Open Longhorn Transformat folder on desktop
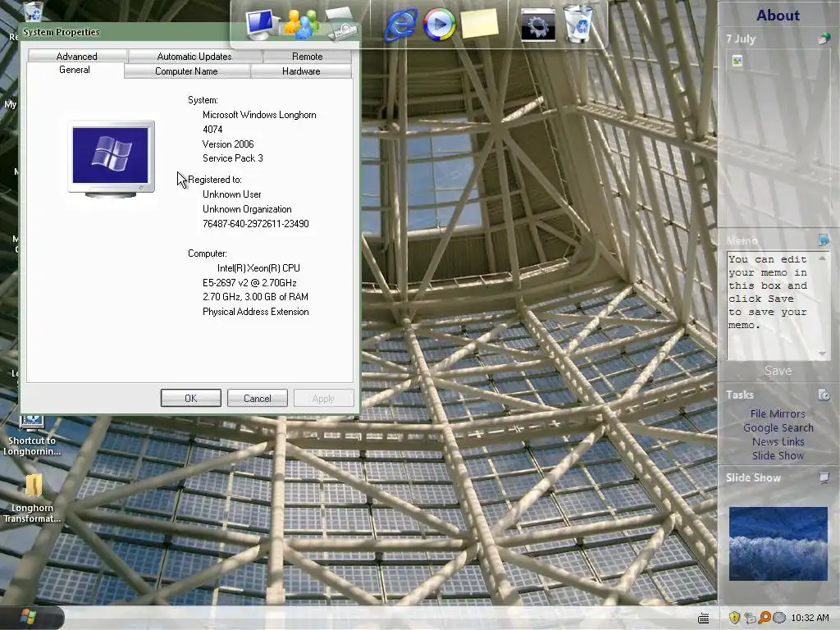This screenshot has width=840, height=630. 33,498
